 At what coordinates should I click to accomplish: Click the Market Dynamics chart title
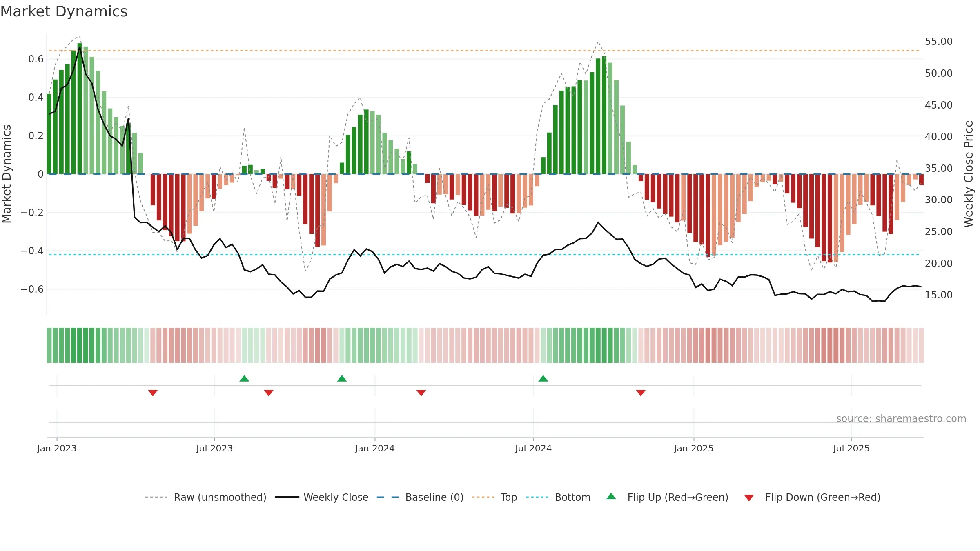click(64, 11)
